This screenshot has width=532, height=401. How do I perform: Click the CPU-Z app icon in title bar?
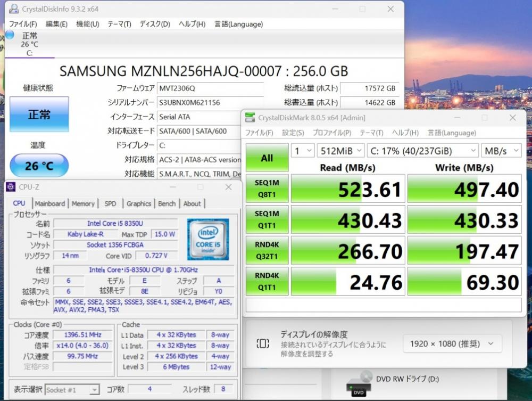pyautogui.click(x=11, y=187)
